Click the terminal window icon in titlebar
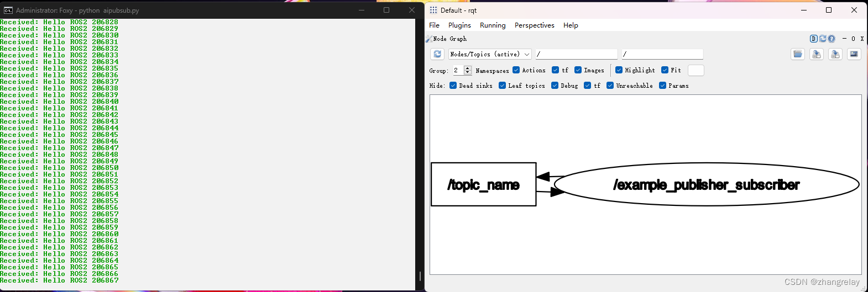 pos(8,10)
